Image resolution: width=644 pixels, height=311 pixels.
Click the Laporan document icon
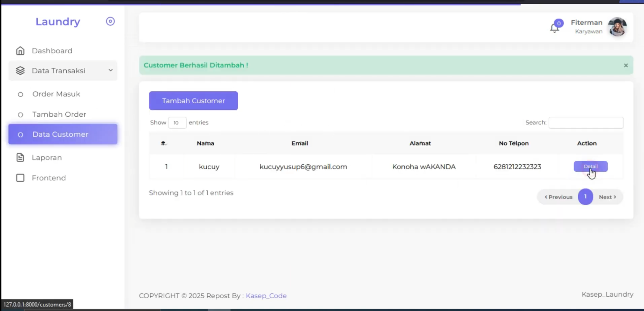pyautogui.click(x=20, y=157)
